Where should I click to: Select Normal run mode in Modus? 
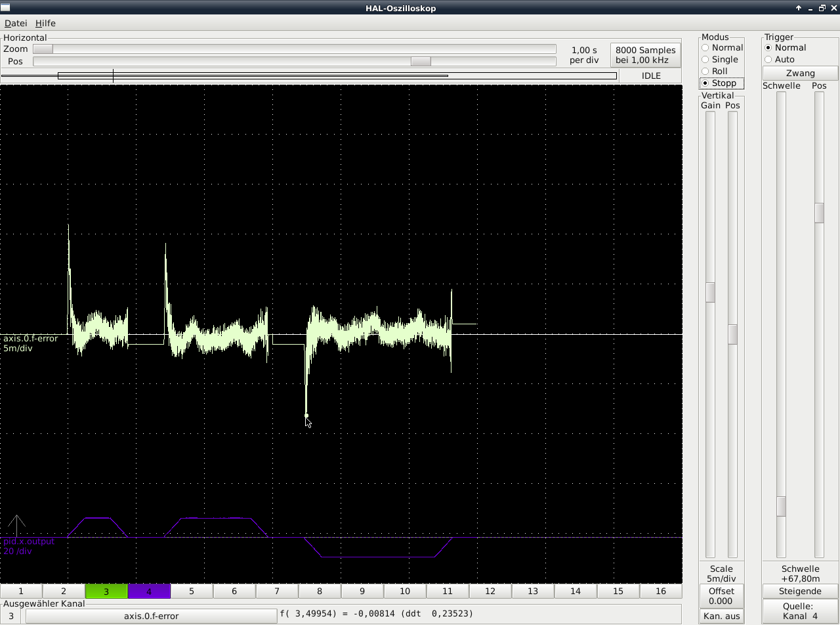click(x=722, y=47)
